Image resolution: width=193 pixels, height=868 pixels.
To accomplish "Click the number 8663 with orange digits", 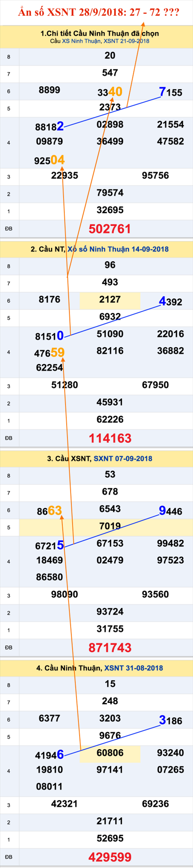I will click(49, 511).
